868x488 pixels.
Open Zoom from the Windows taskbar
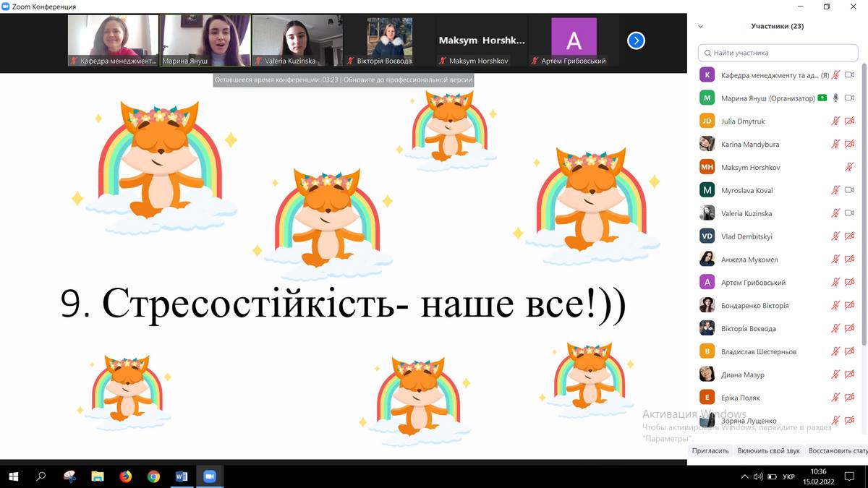[x=210, y=476]
